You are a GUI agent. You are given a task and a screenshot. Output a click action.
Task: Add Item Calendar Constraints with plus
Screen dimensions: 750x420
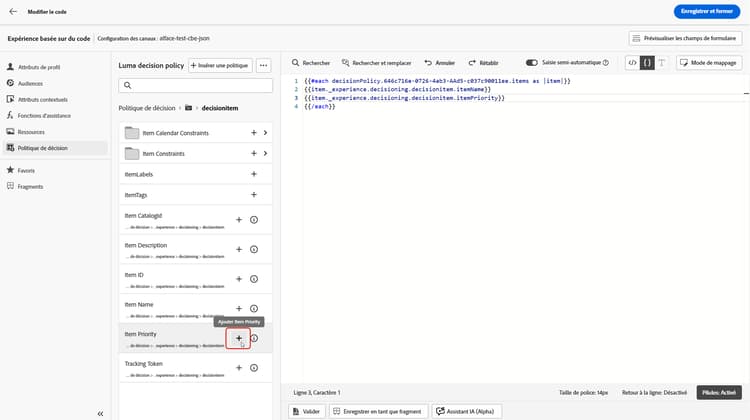pos(254,133)
